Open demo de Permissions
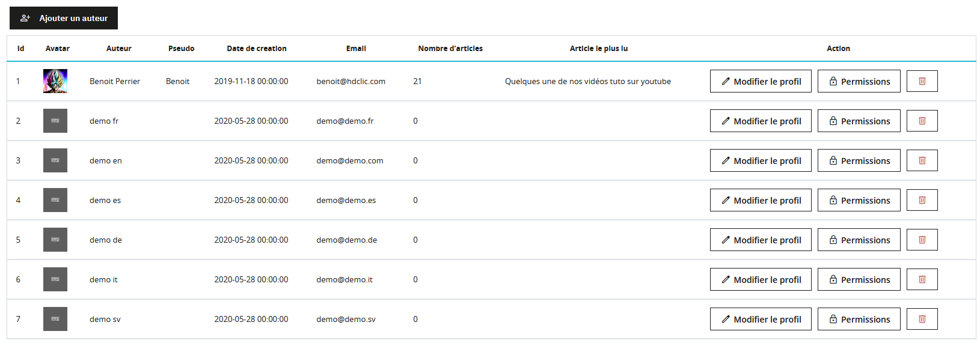 pos(859,240)
